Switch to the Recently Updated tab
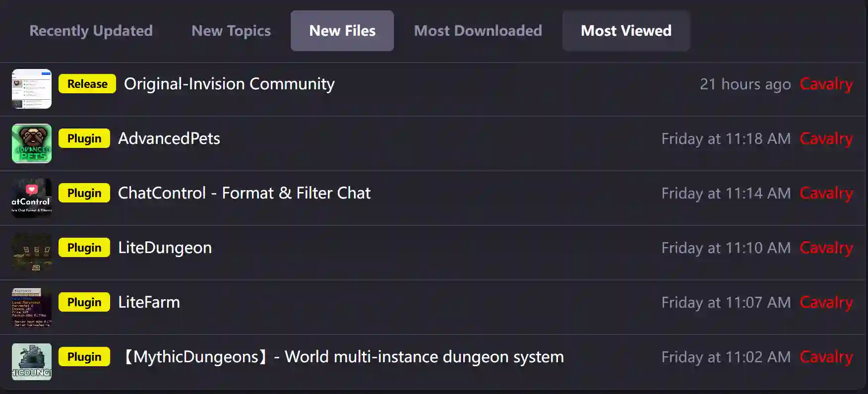The width and height of the screenshot is (868, 394). 91,31
